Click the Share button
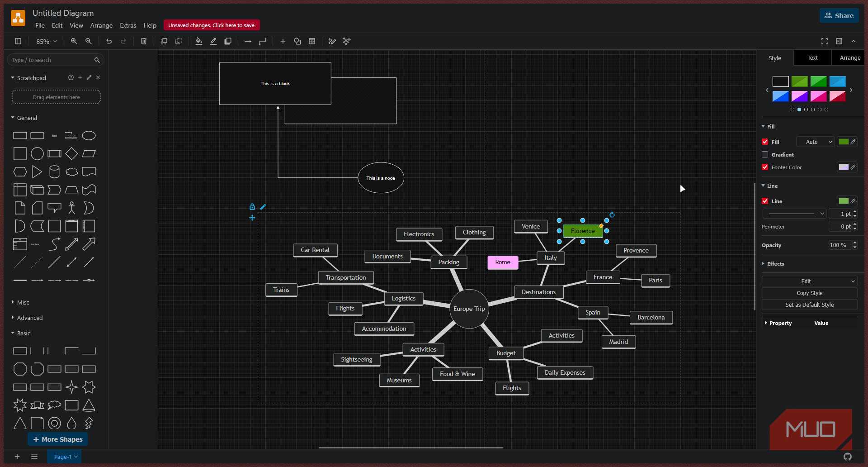Image resolution: width=868 pixels, height=467 pixels. pos(839,15)
